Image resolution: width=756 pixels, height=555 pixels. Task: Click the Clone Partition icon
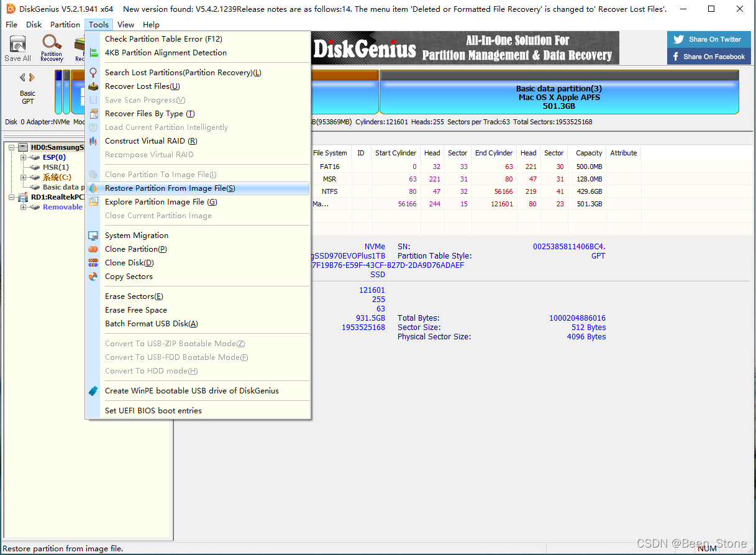(93, 249)
